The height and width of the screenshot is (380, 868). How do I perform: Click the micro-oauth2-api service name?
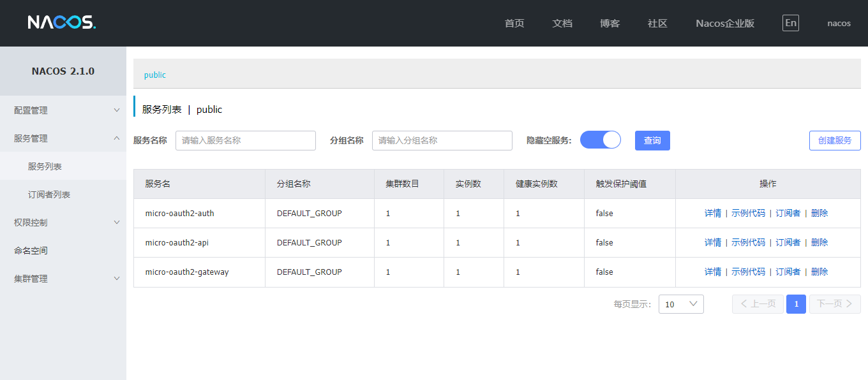coord(177,242)
